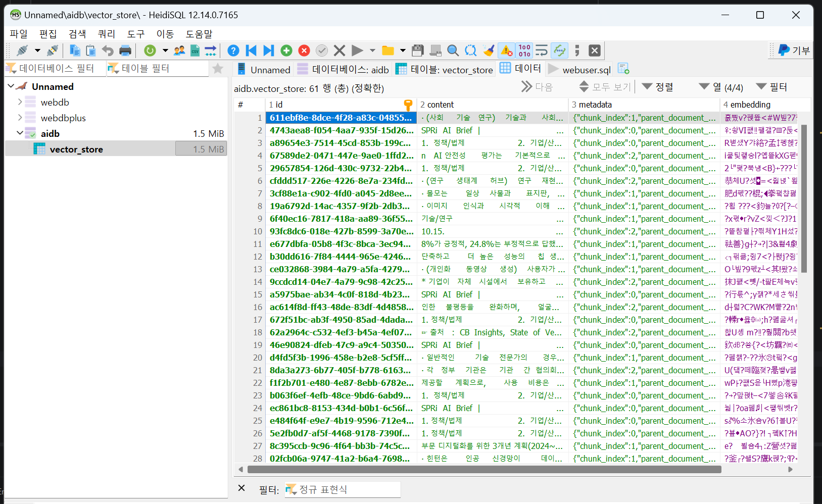Toggle the binary 100/010 view icon
The height and width of the screenshot is (504, 822).
[524, 51]
